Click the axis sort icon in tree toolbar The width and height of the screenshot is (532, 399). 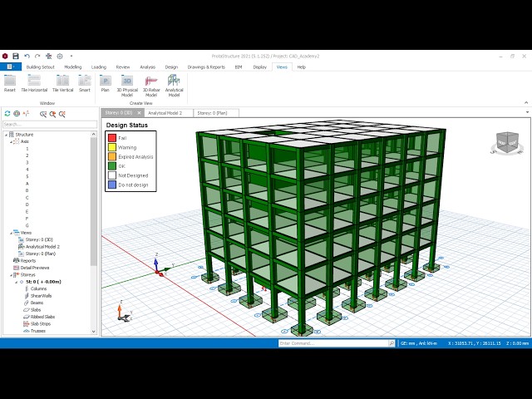(x=26, y=114)
